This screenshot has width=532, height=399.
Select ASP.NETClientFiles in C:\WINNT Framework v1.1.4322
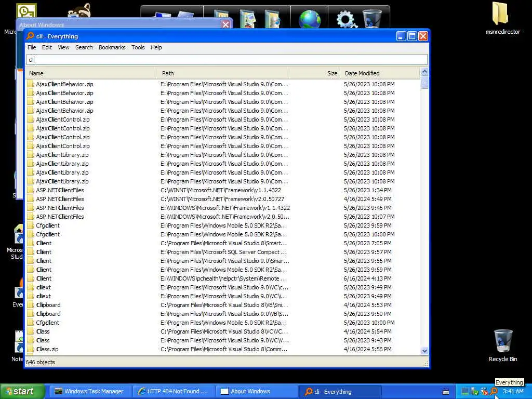click(x=223, y=190)
